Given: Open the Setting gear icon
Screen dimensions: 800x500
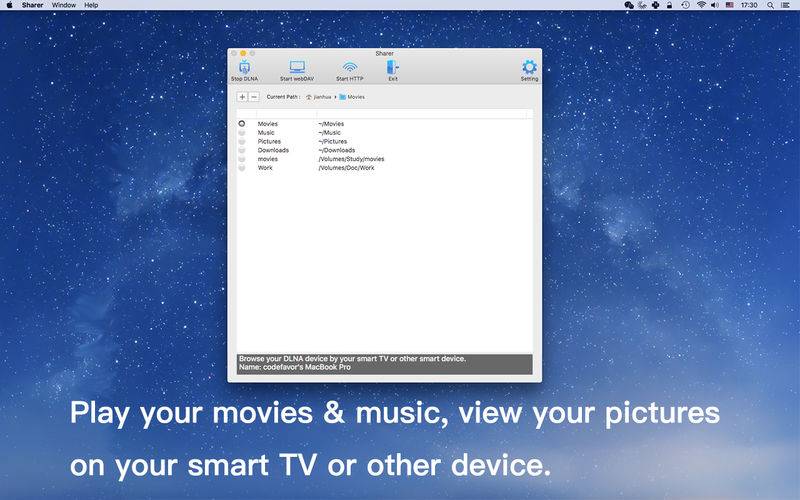Looking at the screenshot, I should click(x=529, y=69).
